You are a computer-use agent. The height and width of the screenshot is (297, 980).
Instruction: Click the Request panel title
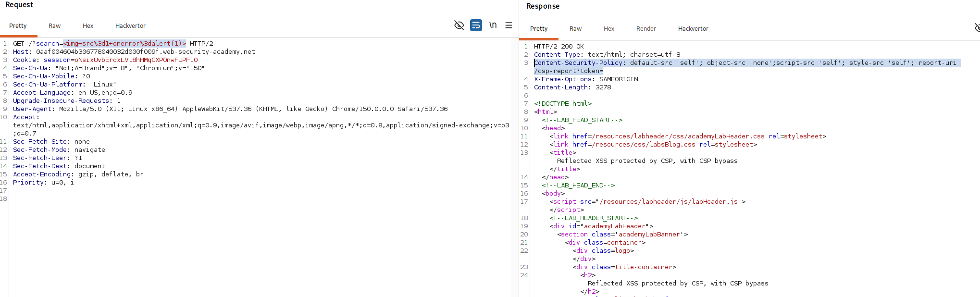coord(19,5)
